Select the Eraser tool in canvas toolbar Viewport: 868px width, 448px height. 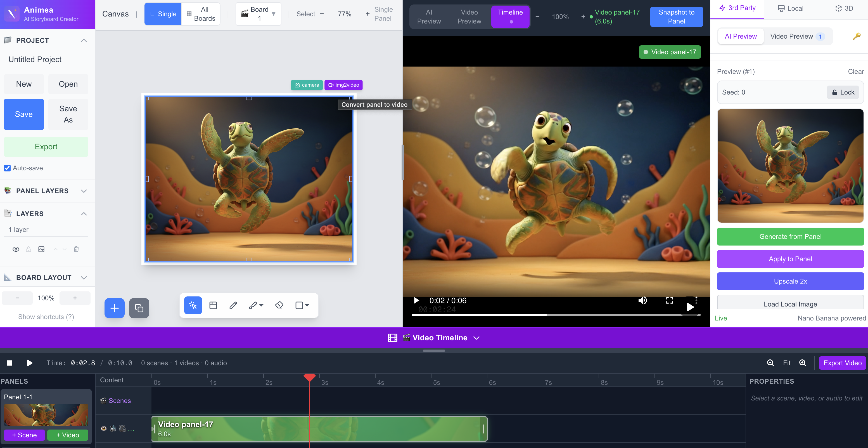point(279,305)
